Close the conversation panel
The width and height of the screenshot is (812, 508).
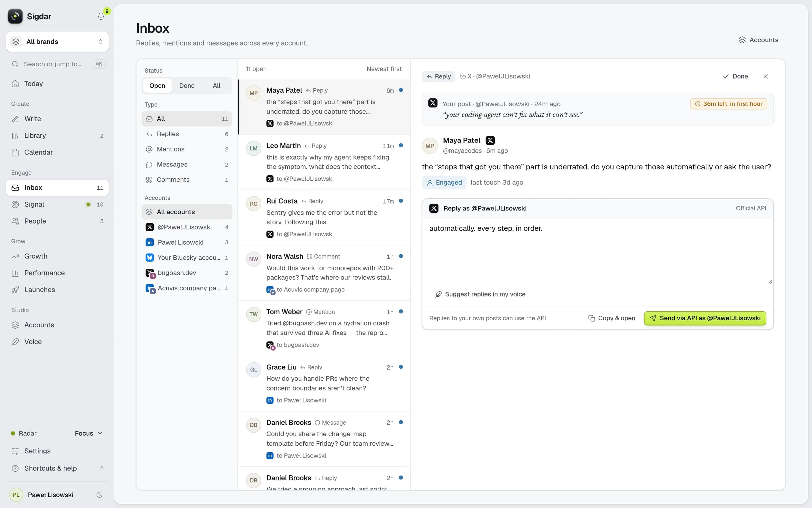[766, 76]
